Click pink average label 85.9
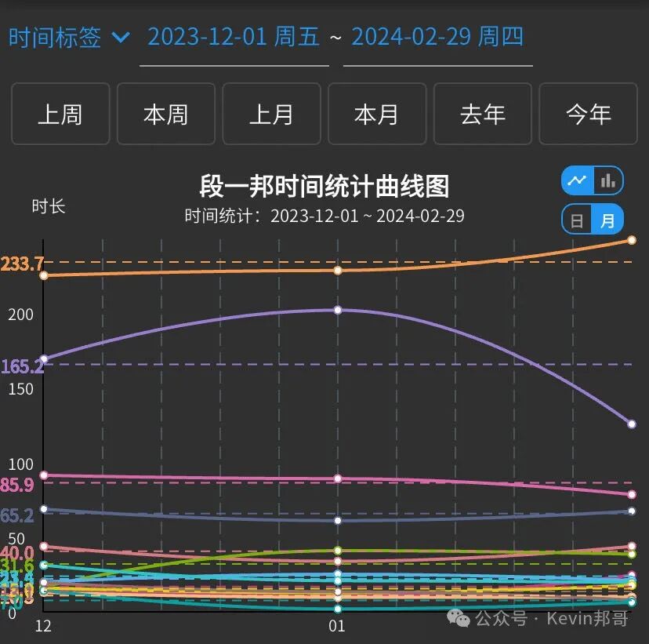The width and height of the screenshot is (649, 644). tap(17, 485)
